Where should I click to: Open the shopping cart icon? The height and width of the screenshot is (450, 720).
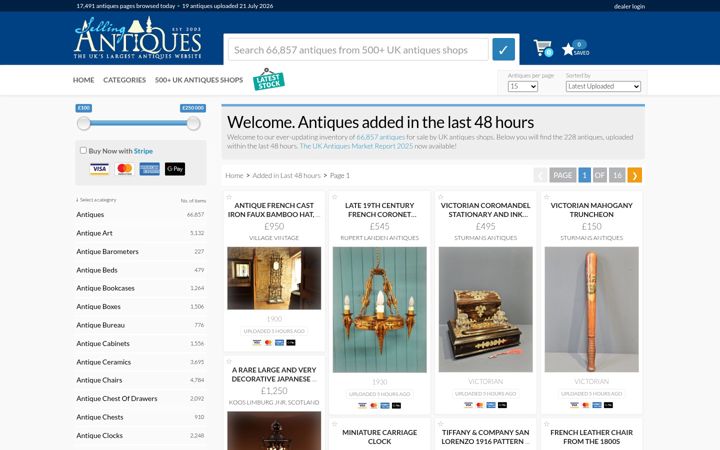tap(543, 48)
